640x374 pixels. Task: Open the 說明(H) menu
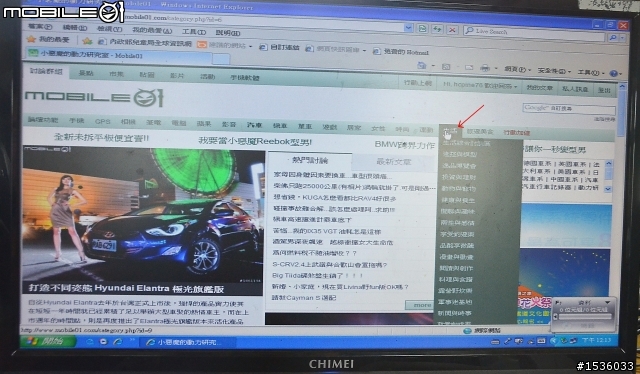pos(228,33)
